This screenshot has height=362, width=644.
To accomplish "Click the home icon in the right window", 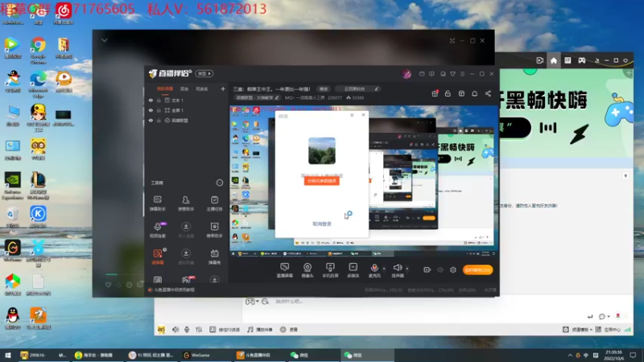I will 554,60.
